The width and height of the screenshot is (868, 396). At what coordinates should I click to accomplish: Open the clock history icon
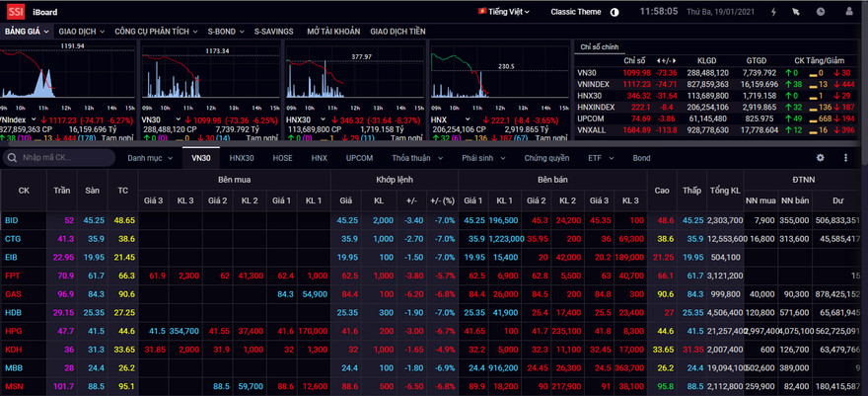(821, 12)
